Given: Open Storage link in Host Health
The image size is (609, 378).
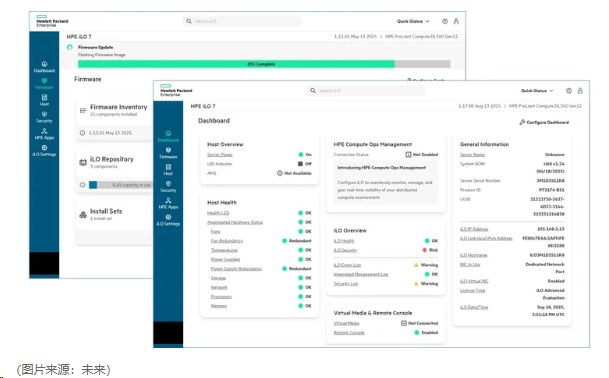Looking at the screenshot, I should coord(218,278).
